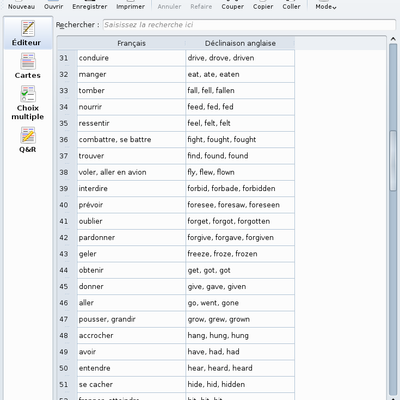
Task: Select the cell 'entendre'
Action: 131,368
